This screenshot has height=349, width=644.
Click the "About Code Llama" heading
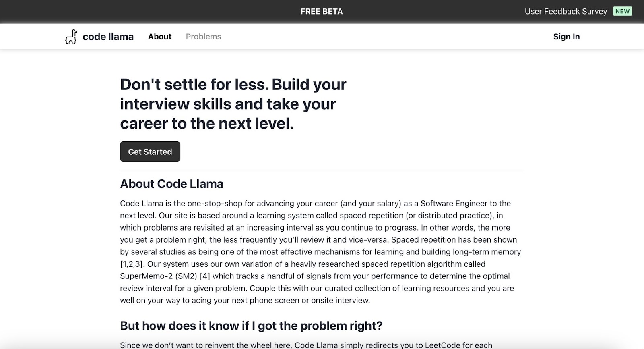pos(171,184)
